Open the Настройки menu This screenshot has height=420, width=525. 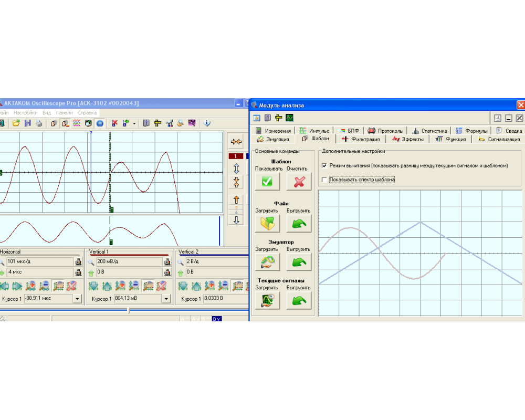tap(25, 112)
